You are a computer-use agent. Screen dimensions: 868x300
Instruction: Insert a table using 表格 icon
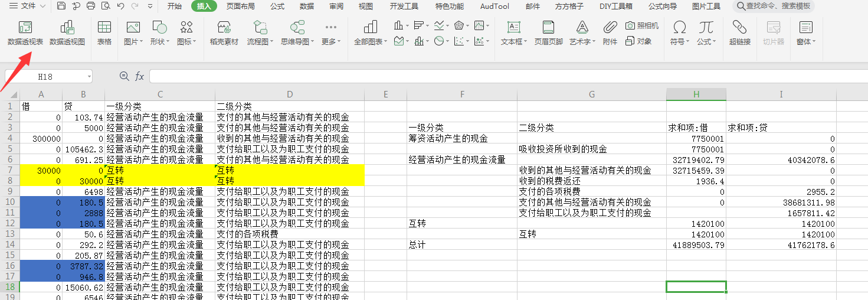click(104, 33)
